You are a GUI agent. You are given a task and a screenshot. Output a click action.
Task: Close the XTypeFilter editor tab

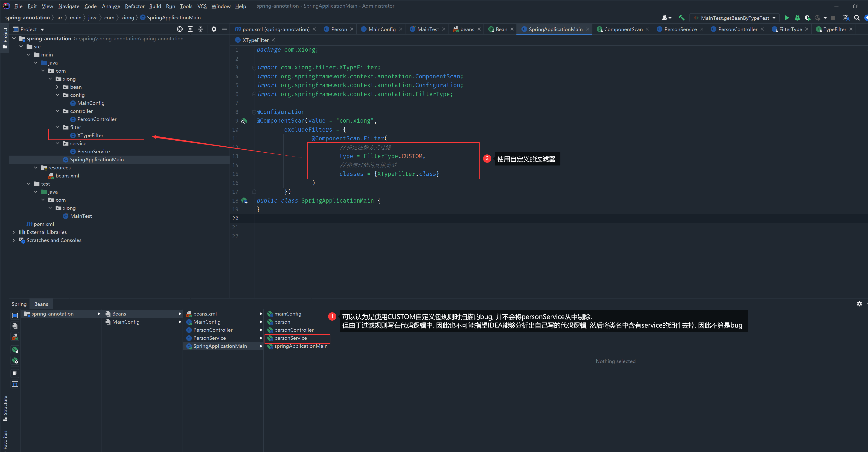pos(273,40)
